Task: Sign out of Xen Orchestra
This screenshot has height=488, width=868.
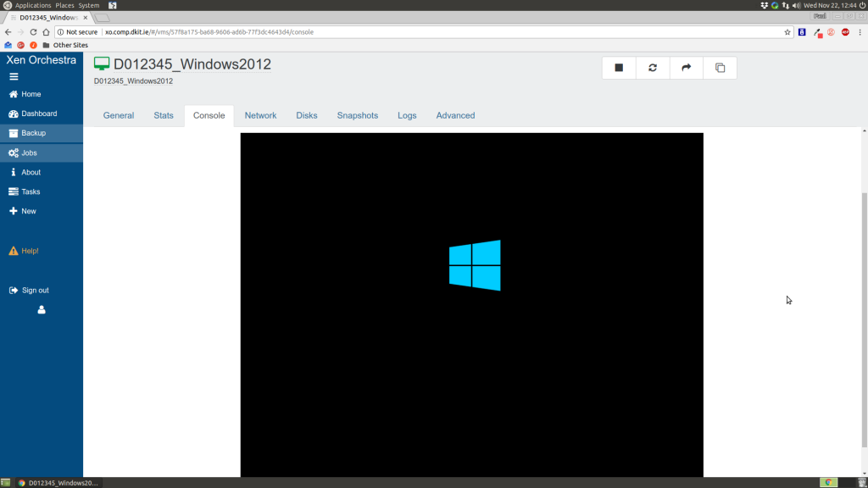Action: pos(42,290)
